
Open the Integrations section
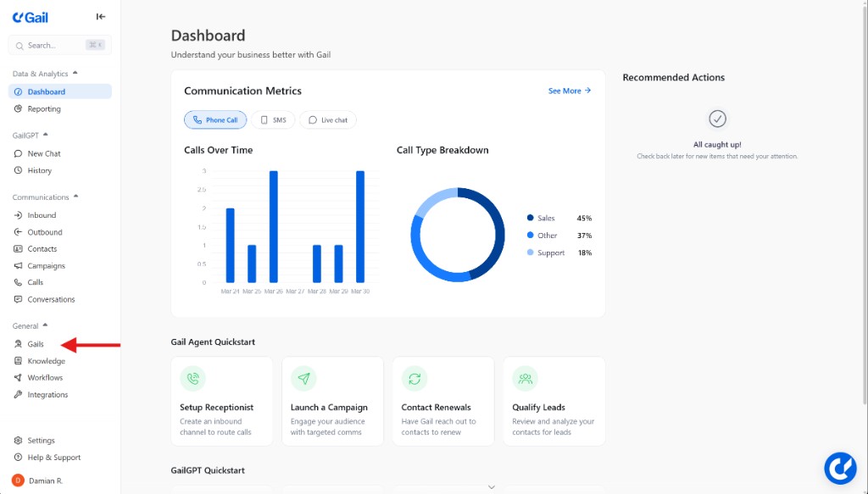click(44, 394)
